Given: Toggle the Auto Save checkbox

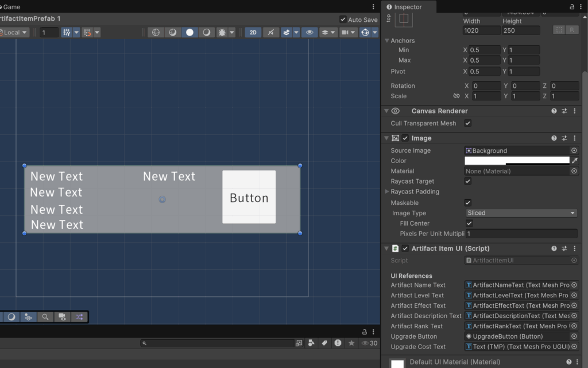Looking at the screenshot, I should pos(343,20).
